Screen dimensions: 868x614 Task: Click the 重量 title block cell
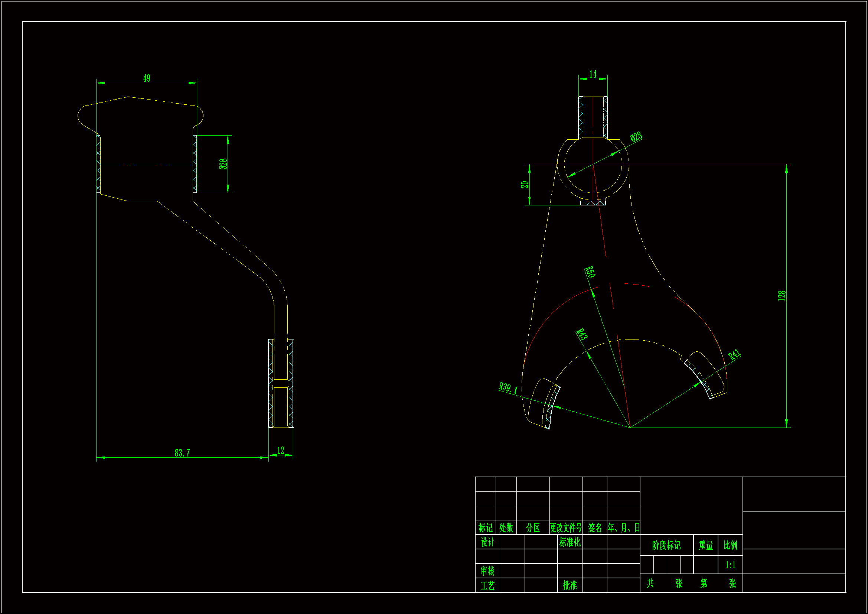(x=705, y=545)
